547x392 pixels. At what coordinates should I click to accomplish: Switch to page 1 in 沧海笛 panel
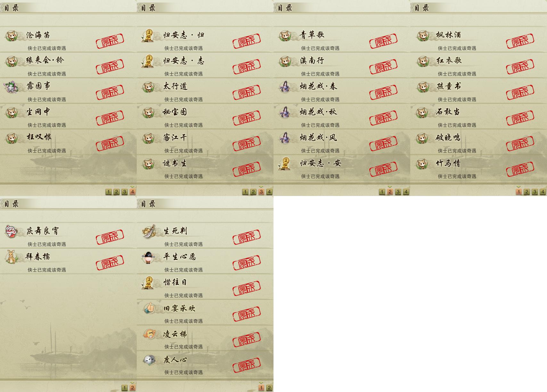[108, 192]
